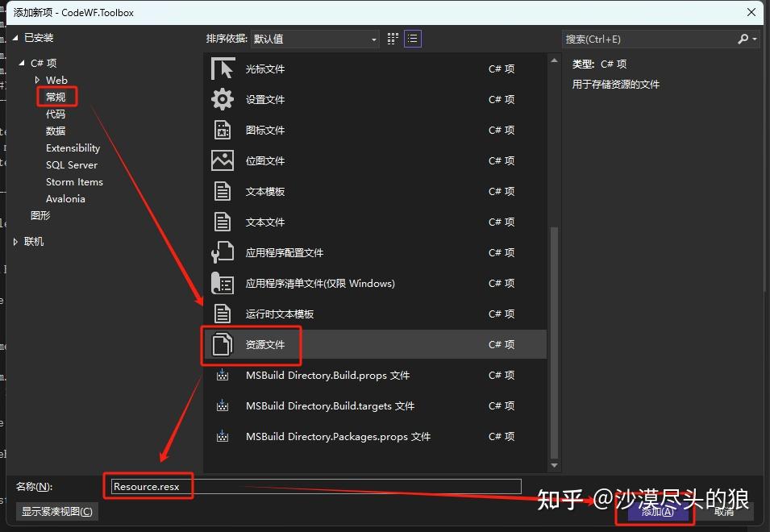Viewport: 770px width, 532px height.
Task: Expand the 联机 (Online) tree node
Action: (15, 241)
